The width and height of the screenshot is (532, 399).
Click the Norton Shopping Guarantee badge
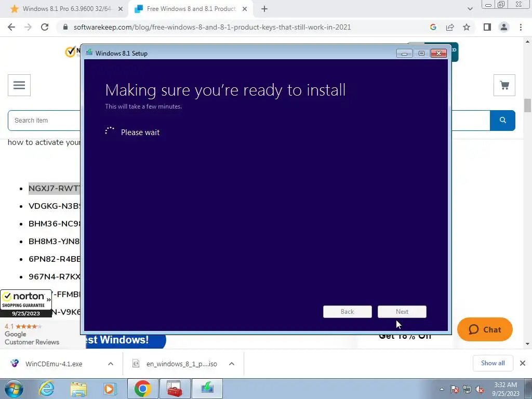(x=26, y=303)
